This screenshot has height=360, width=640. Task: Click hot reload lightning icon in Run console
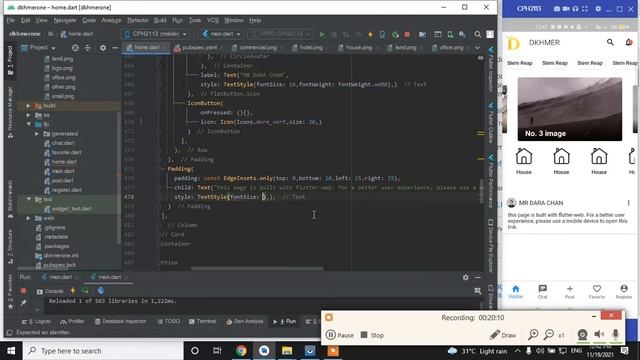(73, 291)
